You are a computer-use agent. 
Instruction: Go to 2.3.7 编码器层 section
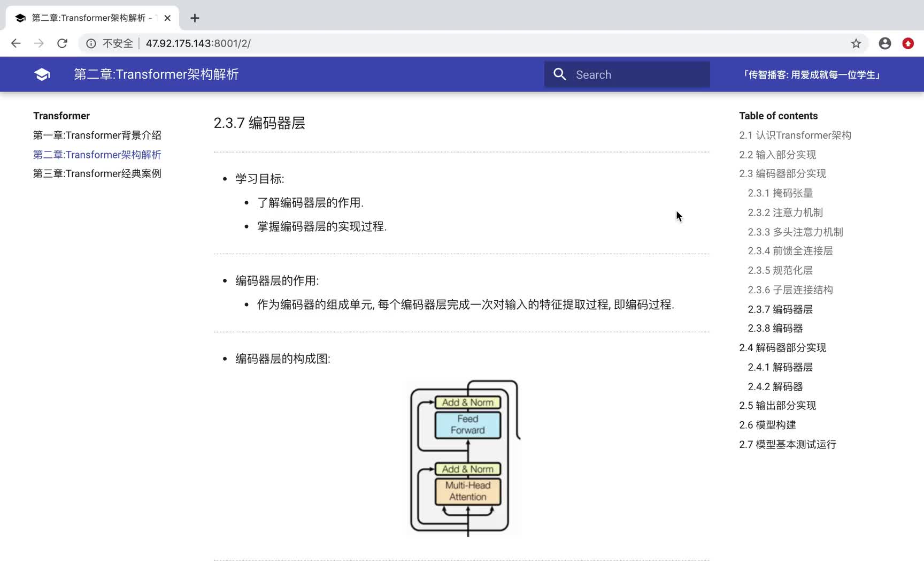[780, 309]
